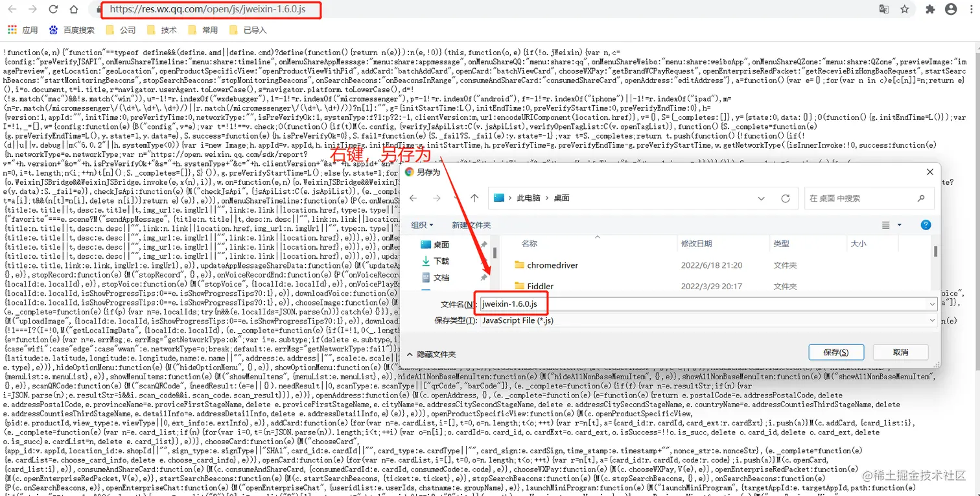This screenshot has height=496, width=980.
Task: Open the view options dropdown arrow
Action: (899, 225)
